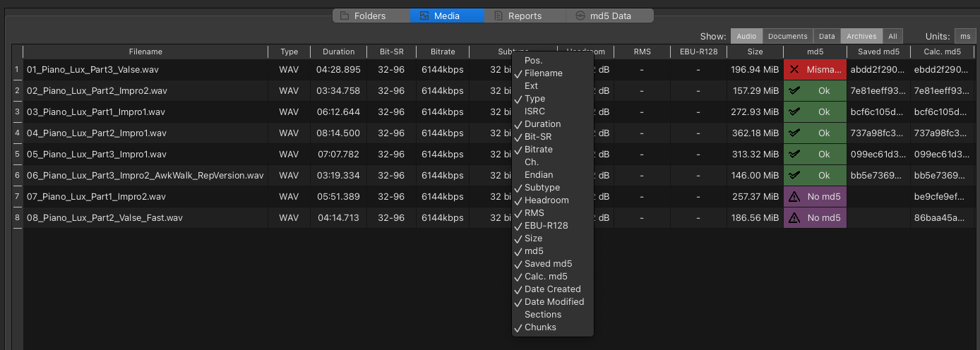
Task: Open the Units ms dropdown
Action: [x=964, y=36]
